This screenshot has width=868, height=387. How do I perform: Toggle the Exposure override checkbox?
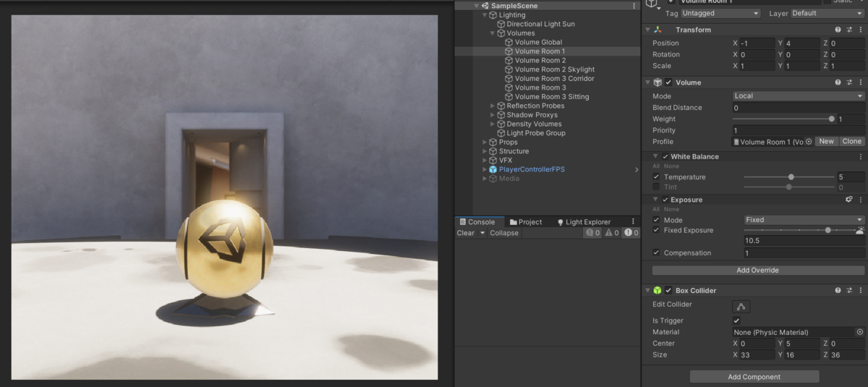tap(665, 200)
